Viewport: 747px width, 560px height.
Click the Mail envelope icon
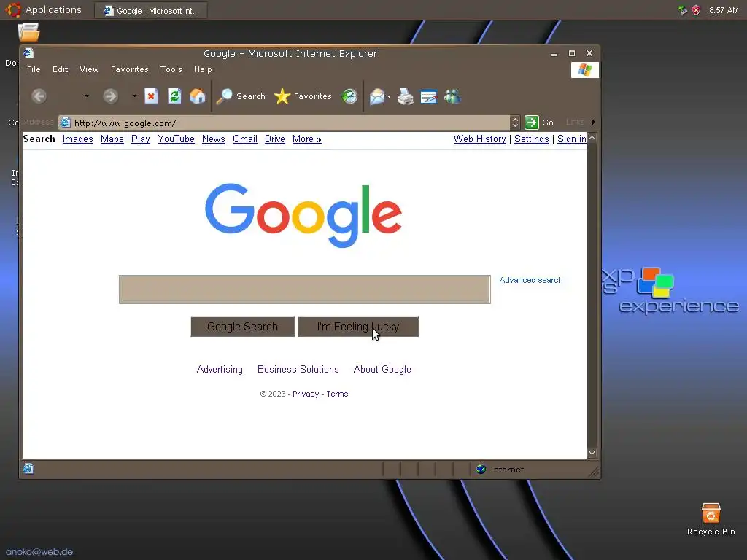pos(377,97)
